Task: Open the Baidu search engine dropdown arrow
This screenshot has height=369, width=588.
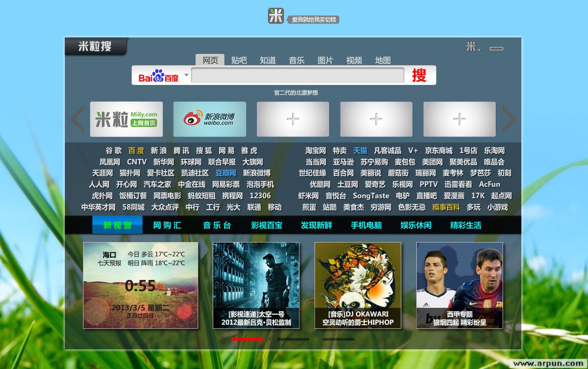Action: 186,75
